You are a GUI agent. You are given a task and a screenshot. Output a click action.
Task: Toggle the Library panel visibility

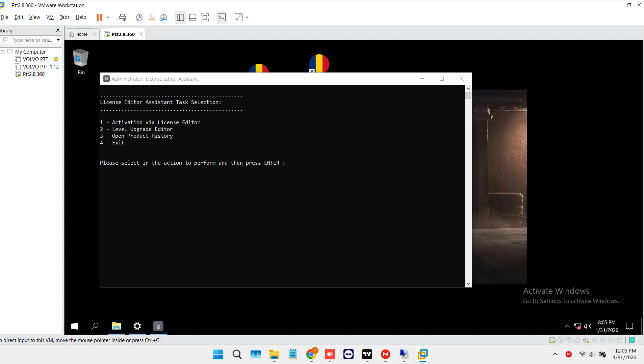tap(181, 17)
